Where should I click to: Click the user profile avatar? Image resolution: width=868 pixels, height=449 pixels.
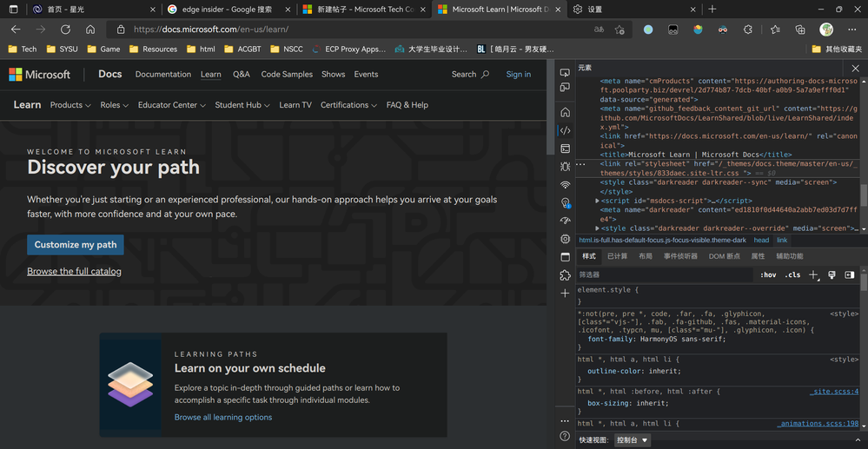tap(826, 30)
